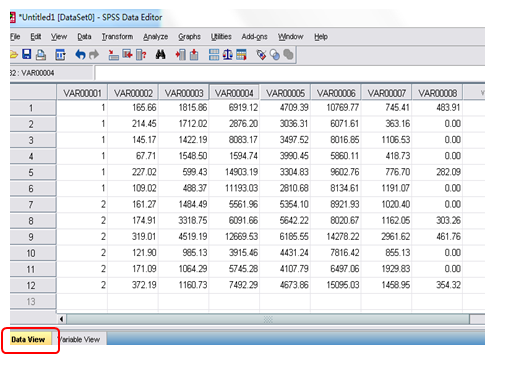Click the Value Labels tag icon
Image resolution: width=507 pixels, height=380 pixels.
tap(261, 54)
